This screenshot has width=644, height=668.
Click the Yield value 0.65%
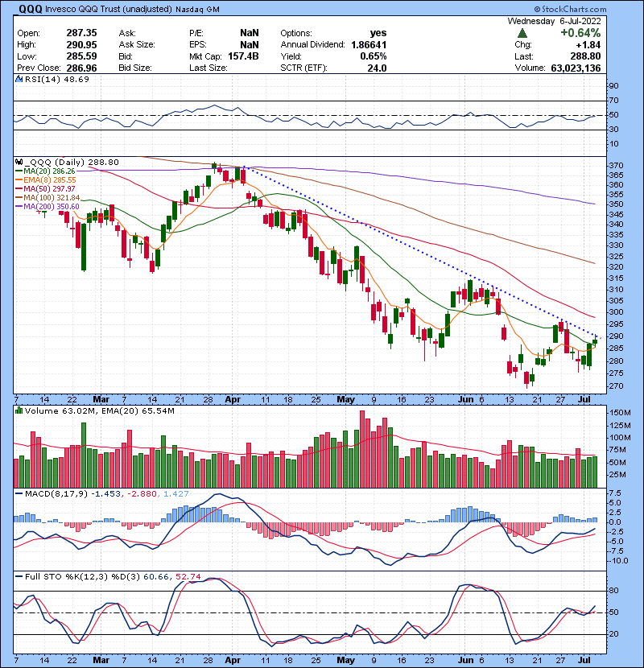pyautogui.click(x=374, y=56)
